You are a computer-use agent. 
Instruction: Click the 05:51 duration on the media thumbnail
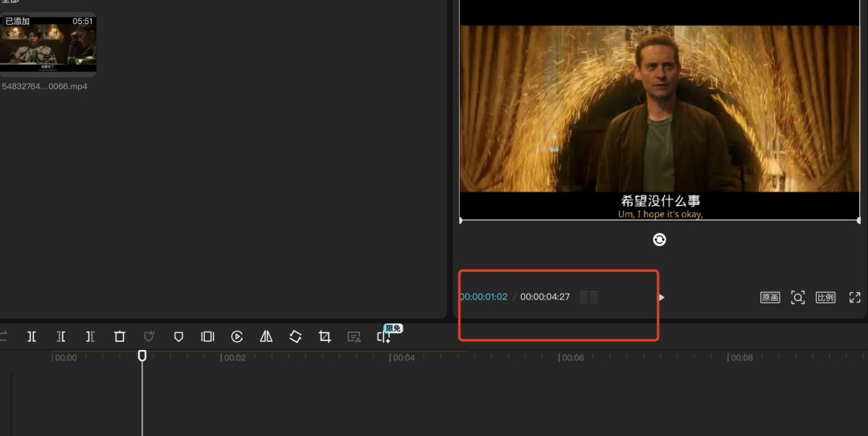tap(83, 21)
